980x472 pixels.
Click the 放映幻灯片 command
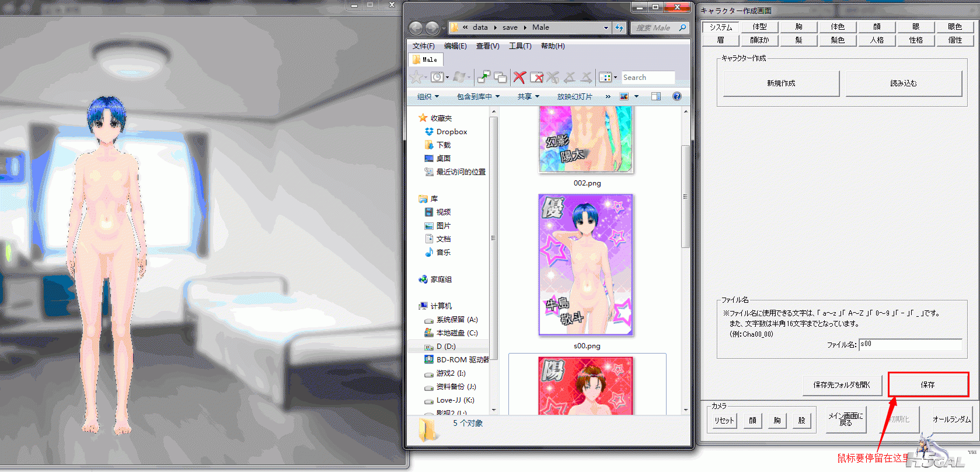pos(574,96)
